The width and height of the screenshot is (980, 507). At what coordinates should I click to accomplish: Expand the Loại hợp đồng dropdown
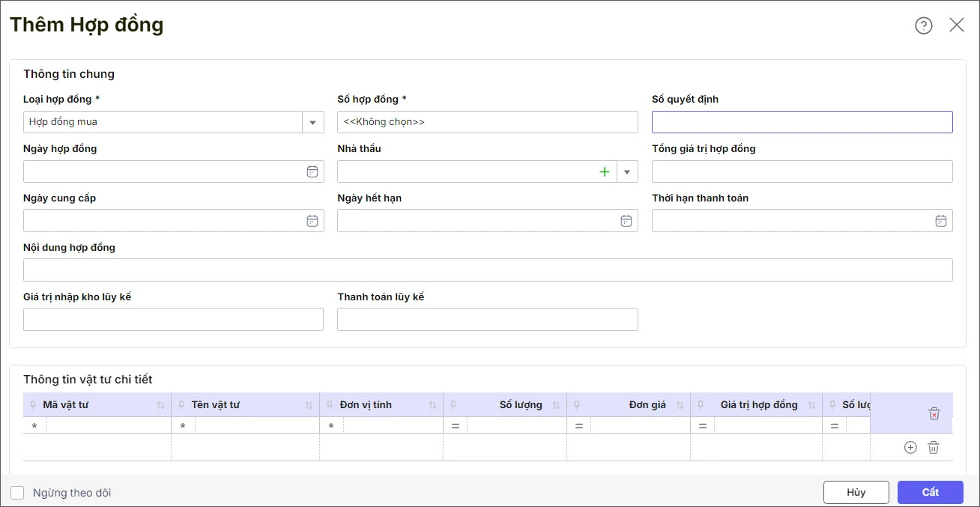(312, 122)
